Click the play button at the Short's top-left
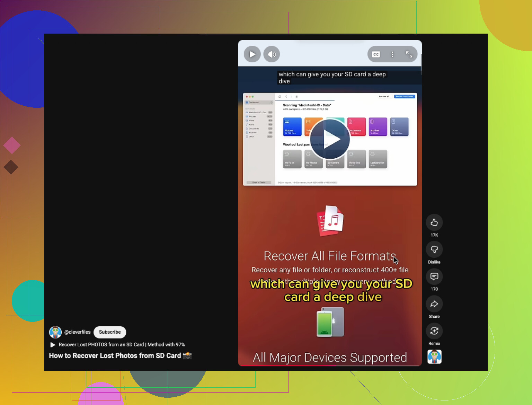This screenshot has height=405, width=532. click(x=252, y=54)
